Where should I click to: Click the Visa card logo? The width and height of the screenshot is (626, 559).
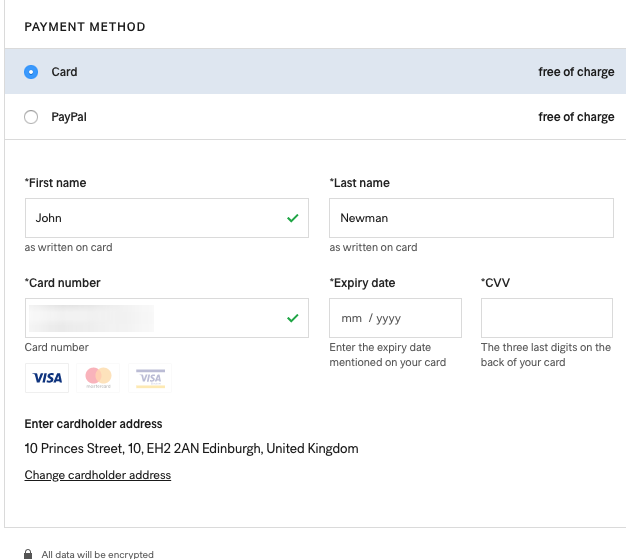click(x=47, y=378)
